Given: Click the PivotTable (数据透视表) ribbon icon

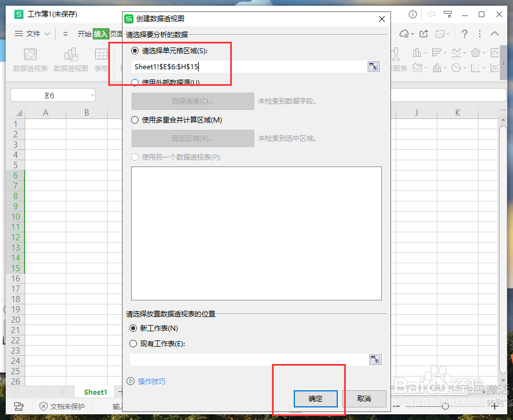Looking at the screenshot, I should (x=30, y=54).
